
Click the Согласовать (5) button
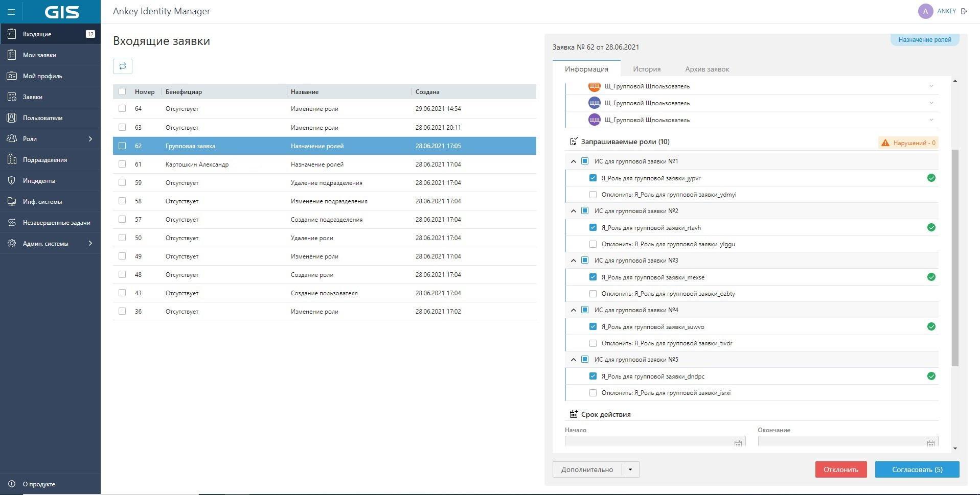pyautogui.click(x=917, y=469)
